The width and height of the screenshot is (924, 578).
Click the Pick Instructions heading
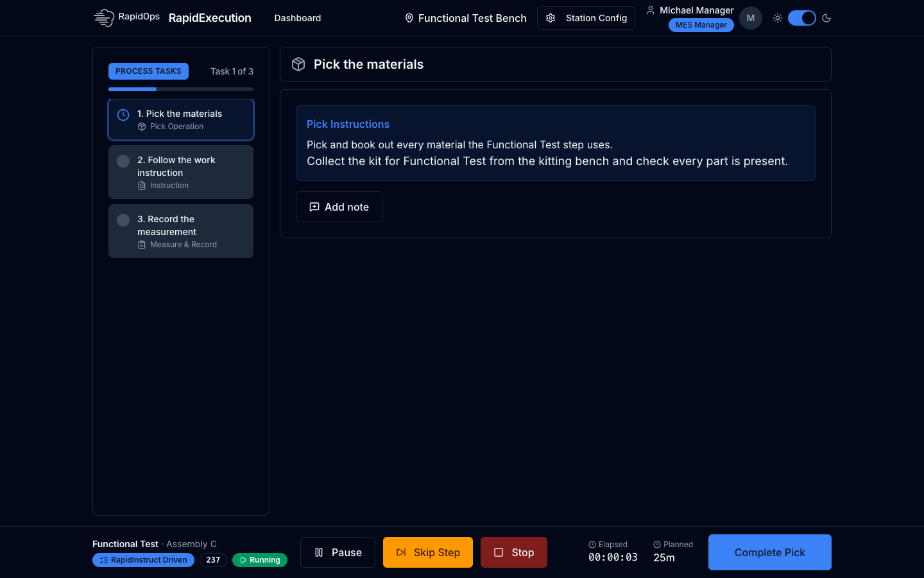(x=348, y=124)
